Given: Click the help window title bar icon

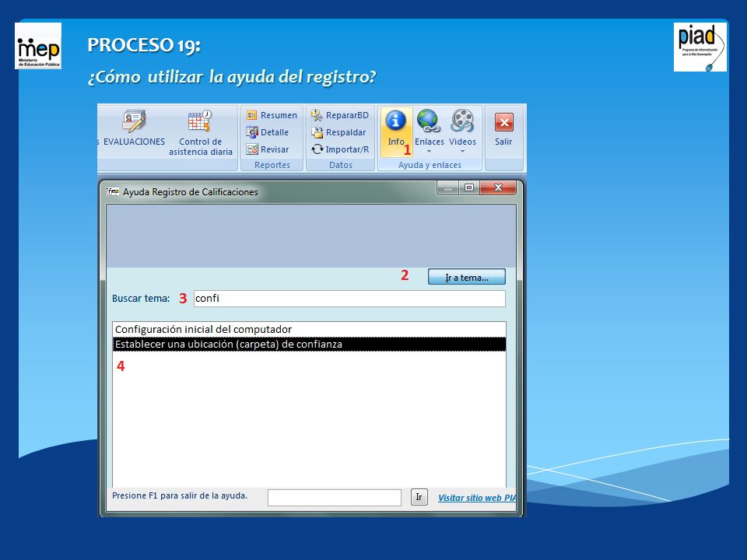Looking at the screenshot, I should 113,192.
